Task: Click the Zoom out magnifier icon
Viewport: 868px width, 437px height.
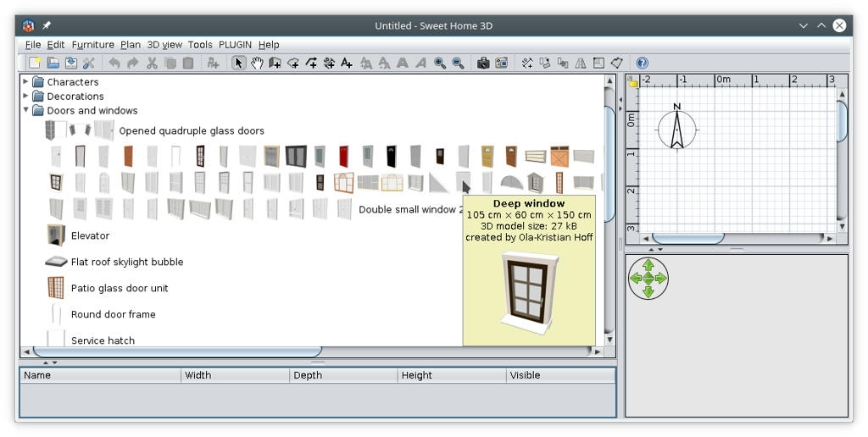Action: 458,63
